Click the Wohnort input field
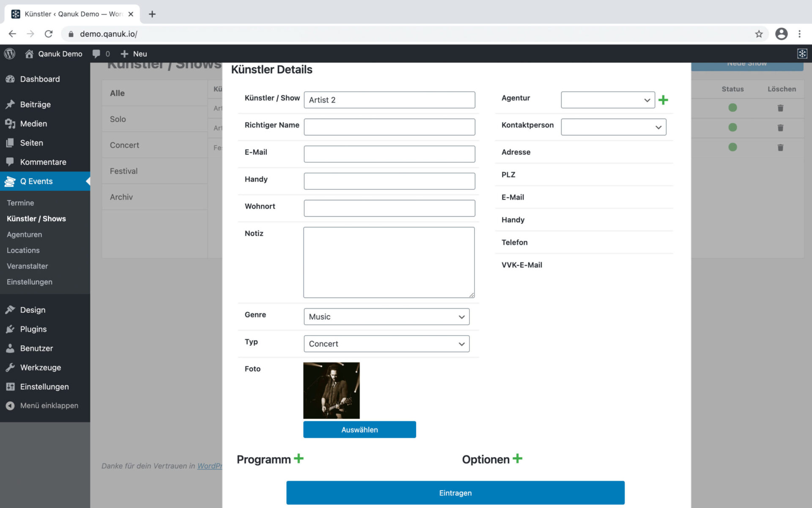The height and width of the screenshot is (508, 812). [x=389, y=208]
